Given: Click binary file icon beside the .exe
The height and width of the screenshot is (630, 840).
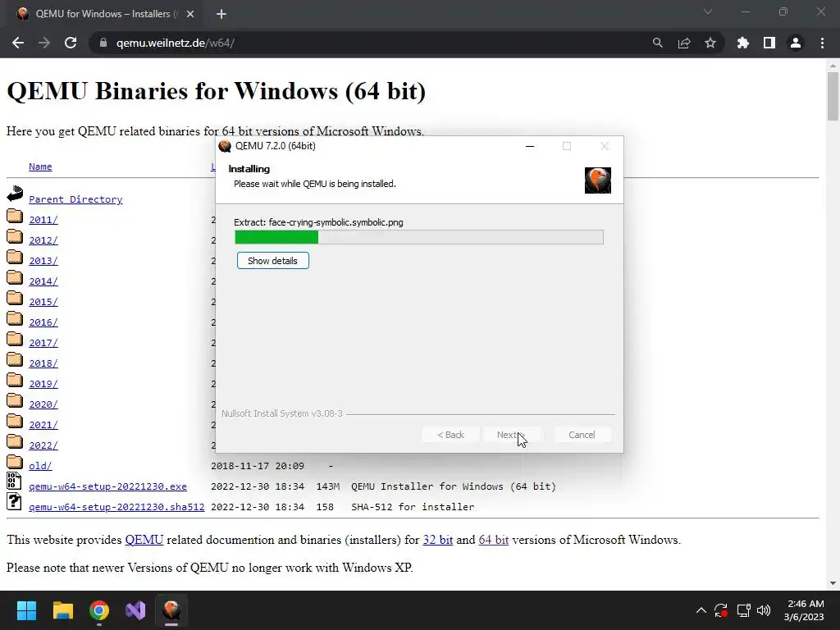Looking at the screenshot, I should 14,481.
